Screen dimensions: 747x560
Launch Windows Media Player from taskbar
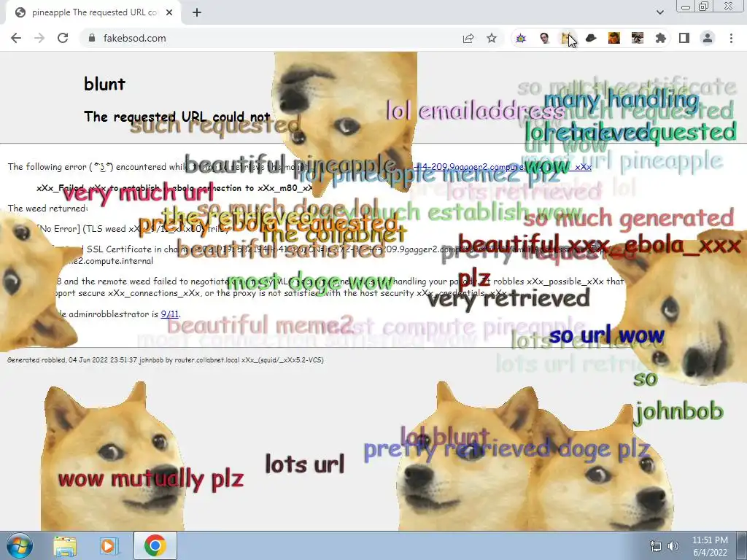click(x=108, y=545)
